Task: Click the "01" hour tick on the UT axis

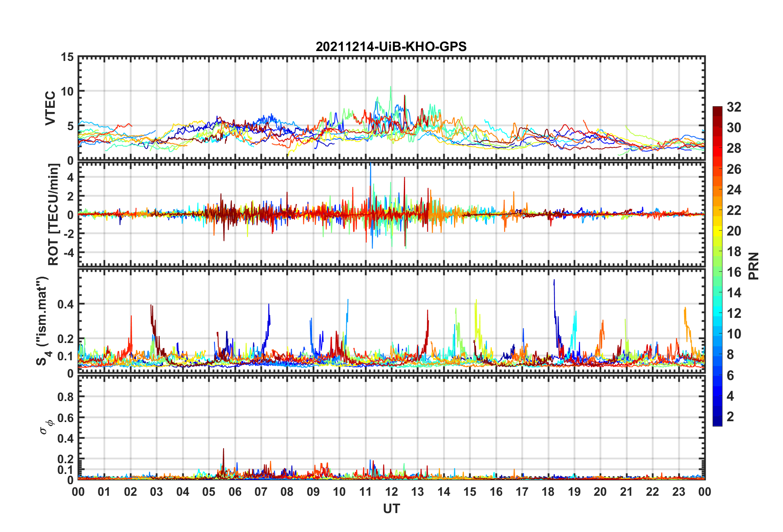Action: [x=104, y=492]
